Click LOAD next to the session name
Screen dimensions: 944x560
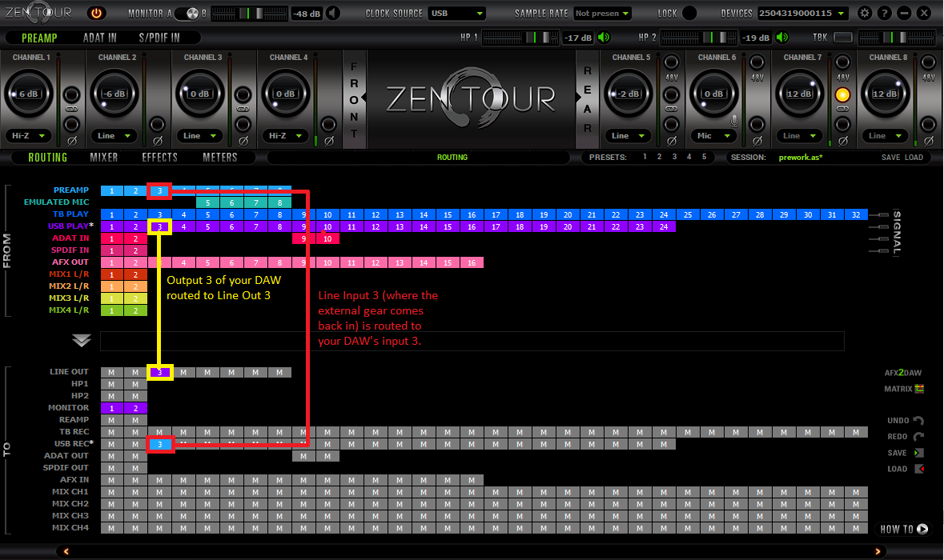[914, 158]
